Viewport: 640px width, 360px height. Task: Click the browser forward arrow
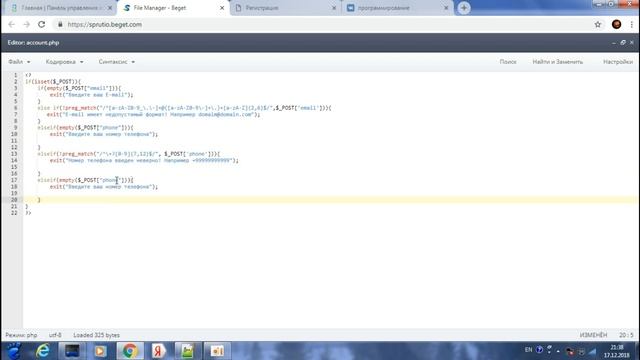(27, 24)
